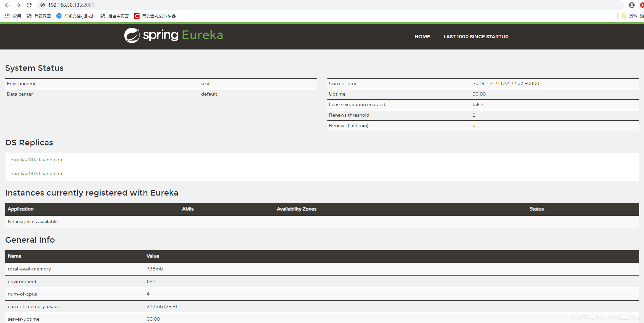This screenshot has width=644, height=323.
Task: Click the num-of-cpus row name
Action: point(22,294)
